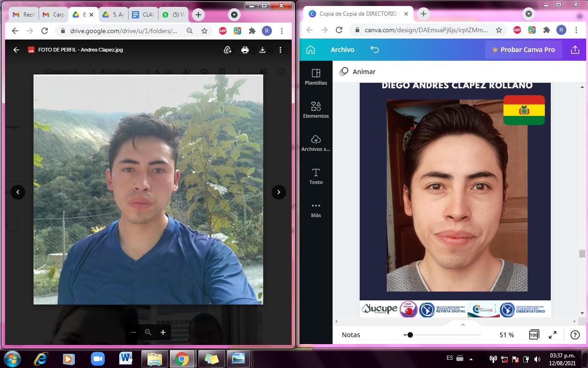This screenshot has height=368, width=588.
Task: Open the Drive '5. Ar' tab
Action: pos(113,15)
